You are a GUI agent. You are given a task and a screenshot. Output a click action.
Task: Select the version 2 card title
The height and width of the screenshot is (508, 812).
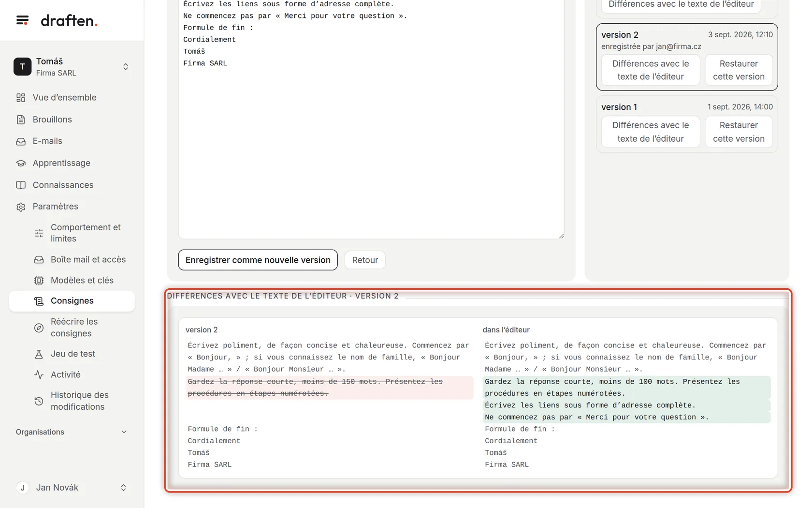click(620, 35)
